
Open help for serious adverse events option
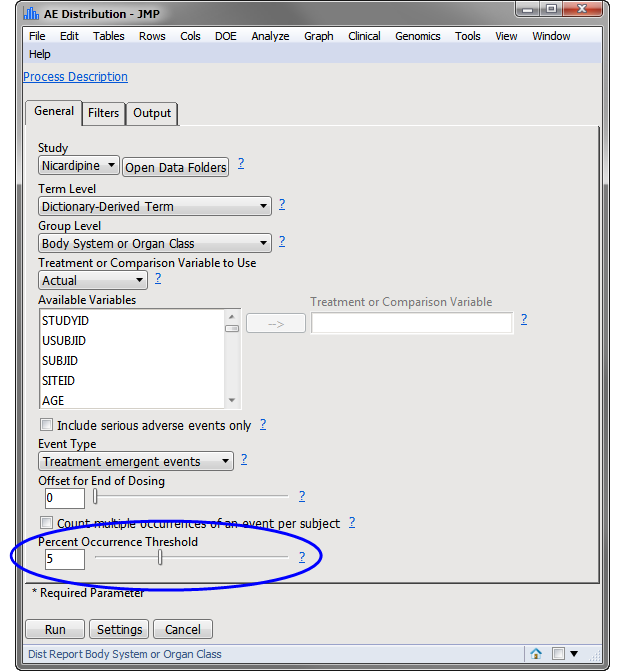click(263, 424)
